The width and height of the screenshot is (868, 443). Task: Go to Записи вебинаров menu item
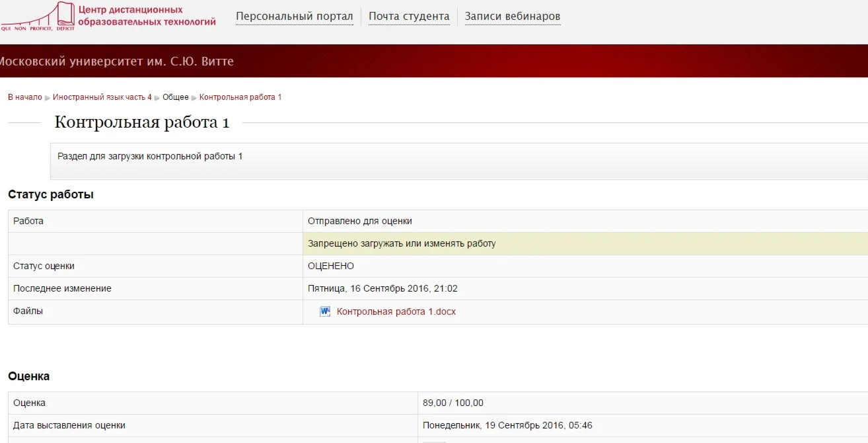pos(513,17)
